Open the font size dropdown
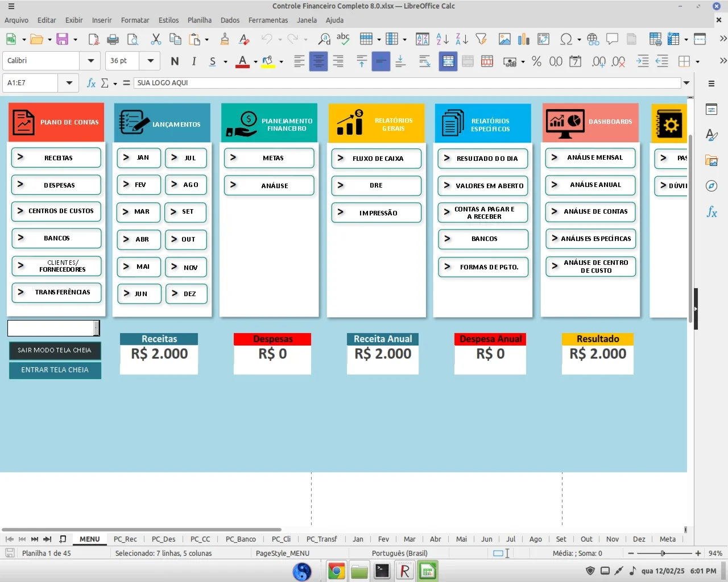 coord(150,61)
